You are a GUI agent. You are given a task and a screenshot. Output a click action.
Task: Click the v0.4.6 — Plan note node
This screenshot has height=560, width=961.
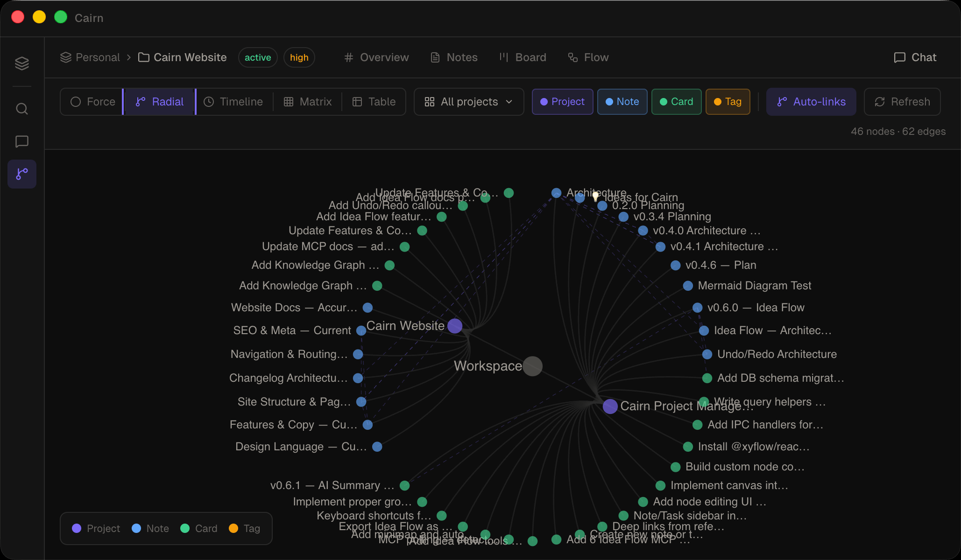pos(675,265)
